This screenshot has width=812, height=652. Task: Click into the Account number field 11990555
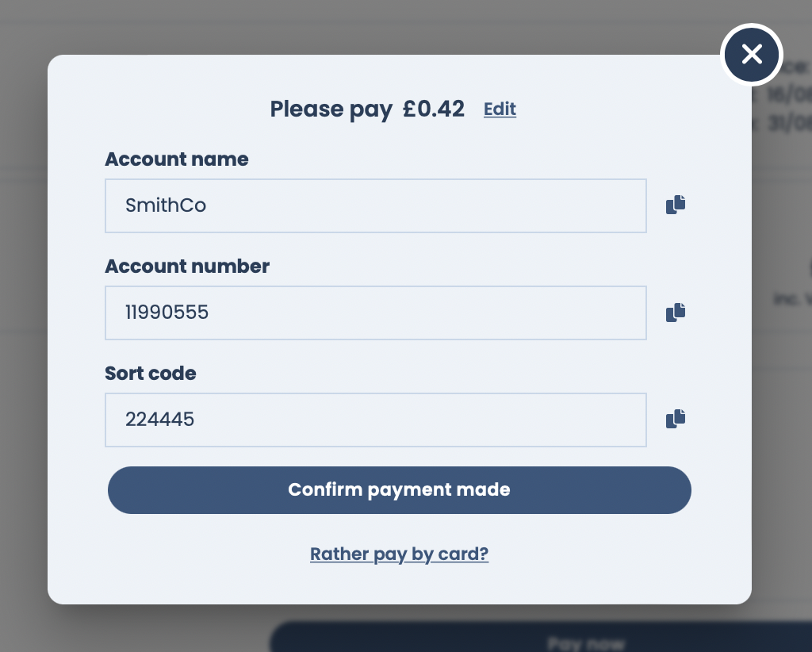(375, 313)
